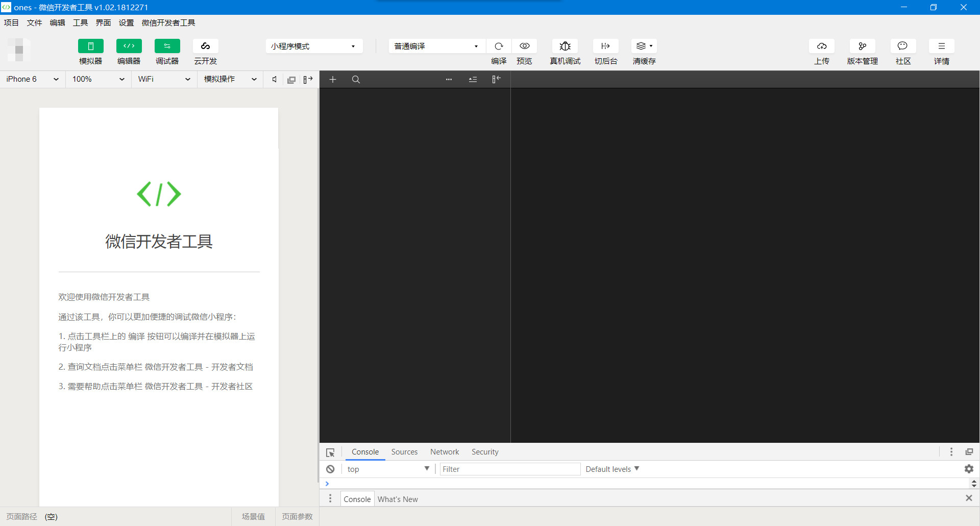Hide the file tree sidebar
The height and width of the screenshot is (526, 980).
(x=496, y=79)
